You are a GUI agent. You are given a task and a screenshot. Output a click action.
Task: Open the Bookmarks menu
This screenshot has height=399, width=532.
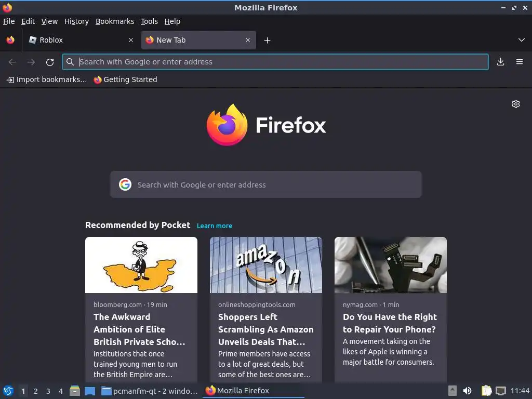115,21
